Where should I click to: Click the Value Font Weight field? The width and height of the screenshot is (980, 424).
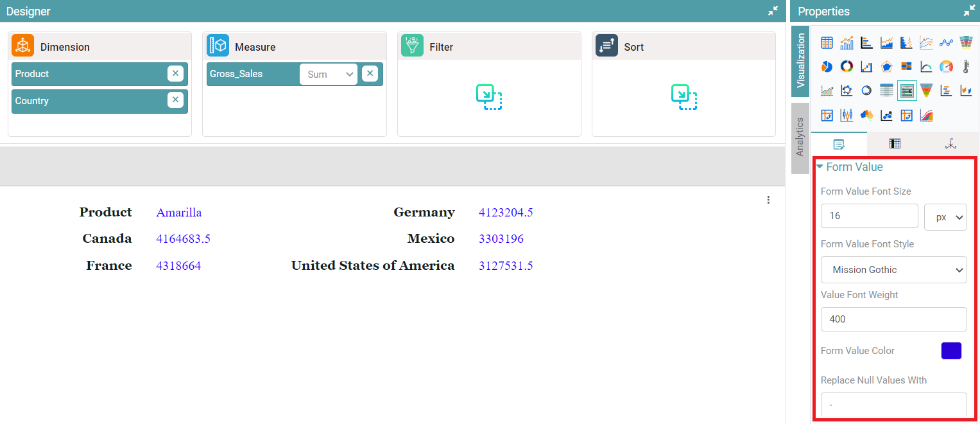coord(893,319)
